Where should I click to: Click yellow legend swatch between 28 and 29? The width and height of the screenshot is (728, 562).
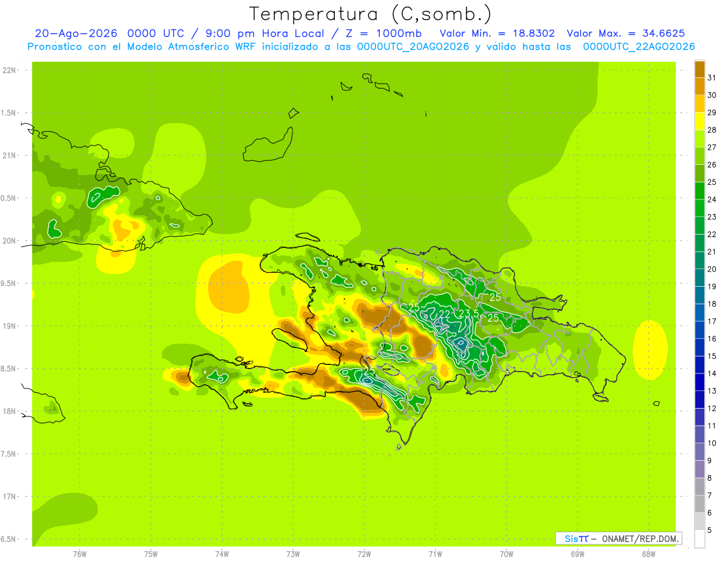699,121
